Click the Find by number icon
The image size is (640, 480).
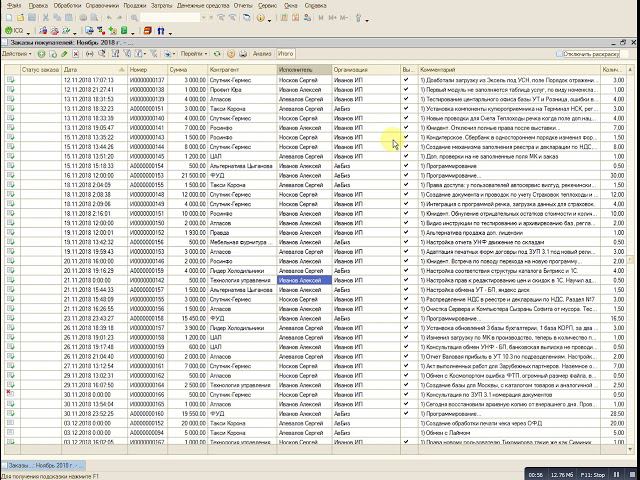[102, 54]
